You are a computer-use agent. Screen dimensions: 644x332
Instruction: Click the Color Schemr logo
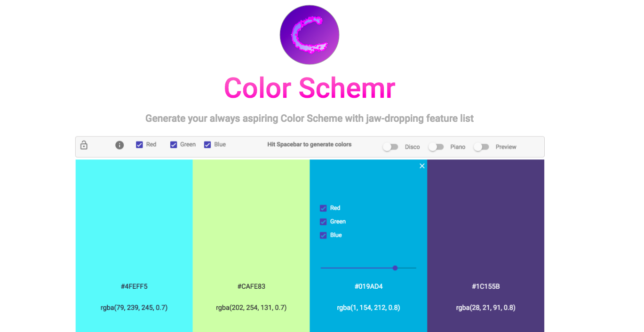coord(310,35)
